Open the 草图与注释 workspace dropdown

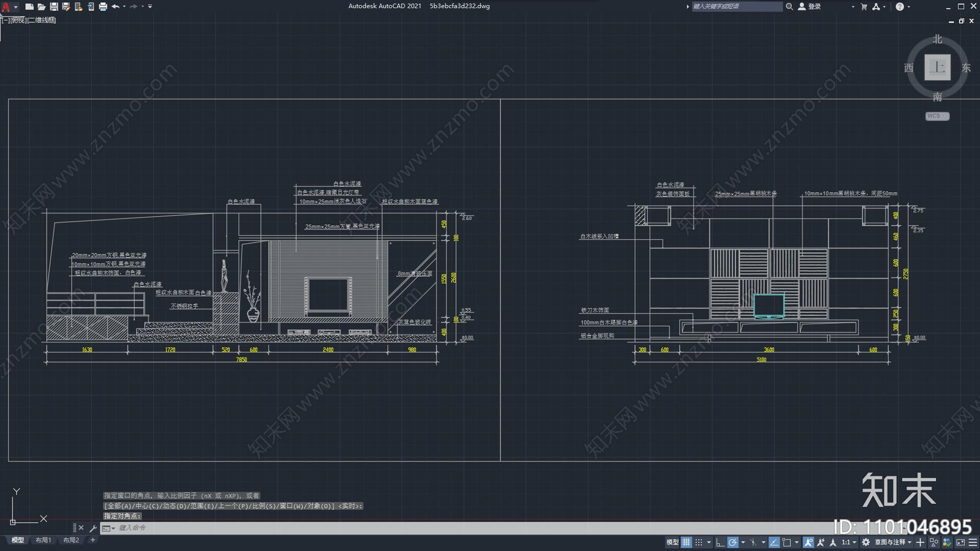(x=910, y=543)
